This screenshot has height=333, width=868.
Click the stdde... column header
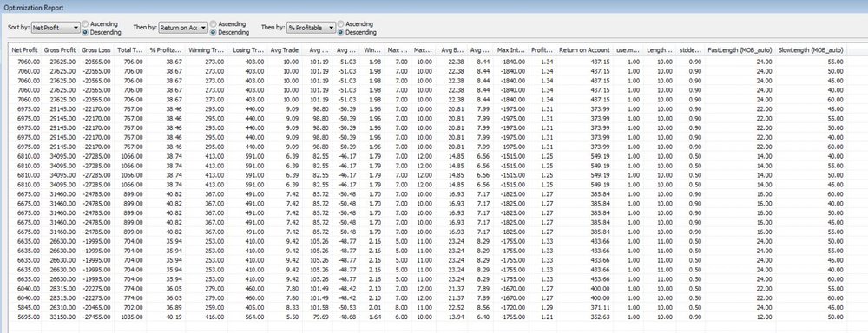tap(690, 49)
